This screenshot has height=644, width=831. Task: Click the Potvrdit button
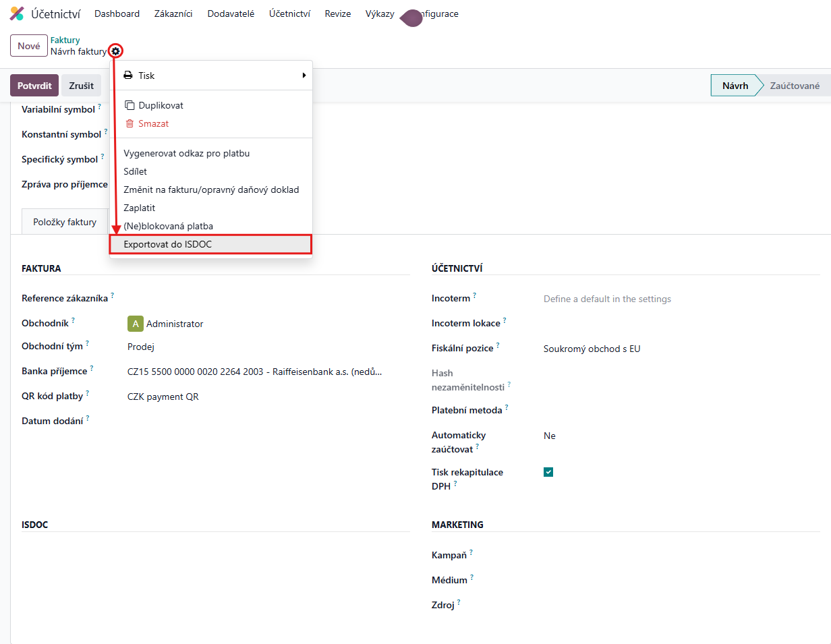coord(34,86)
